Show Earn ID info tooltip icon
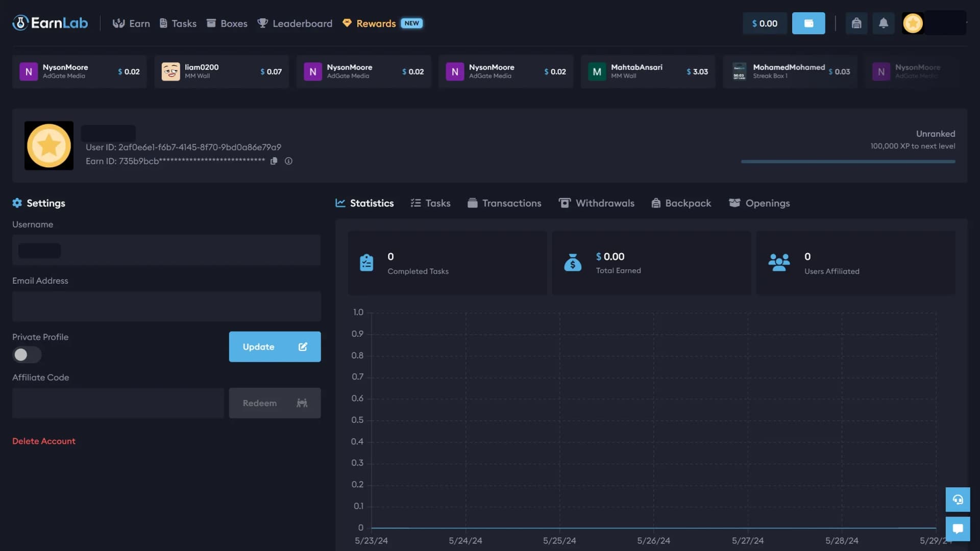This screenshot has width=980, height=551. [x=288, y=161]
